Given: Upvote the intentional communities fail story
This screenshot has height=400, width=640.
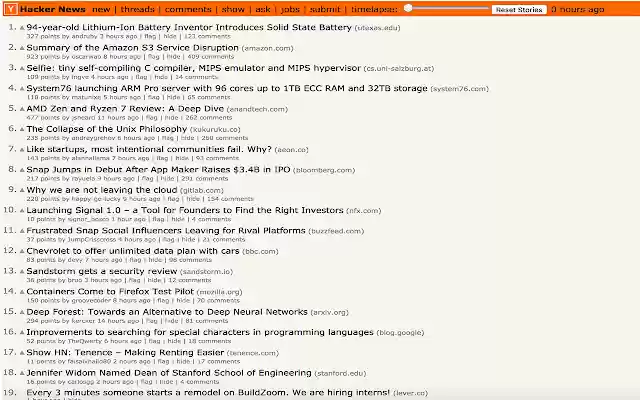Looking at the screenshot, I should 22,150.
